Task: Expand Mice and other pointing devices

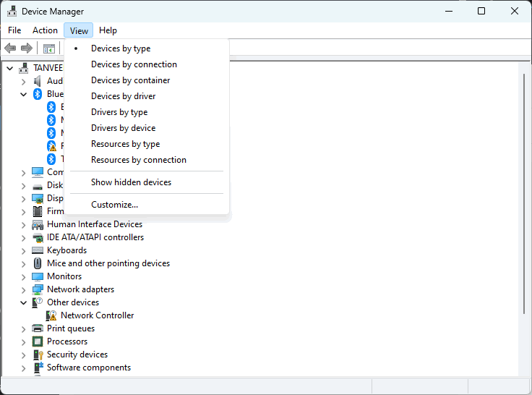Action: tap(23, 264)
